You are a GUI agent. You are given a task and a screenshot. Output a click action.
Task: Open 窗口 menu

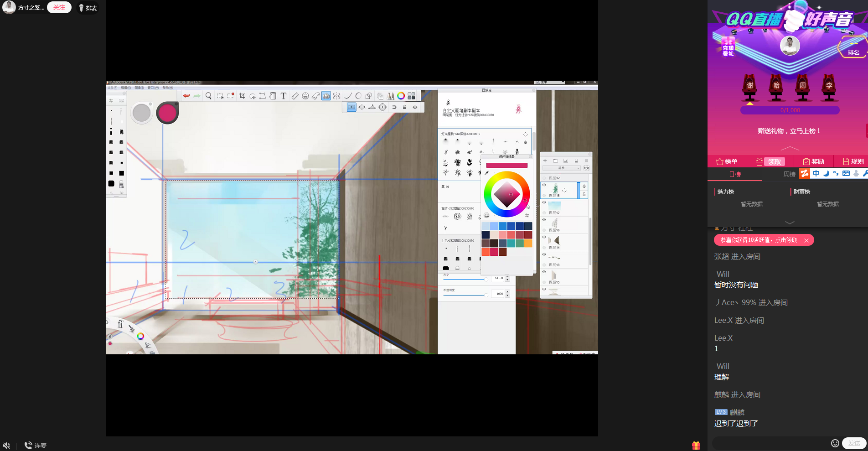[x=153, y=88]
